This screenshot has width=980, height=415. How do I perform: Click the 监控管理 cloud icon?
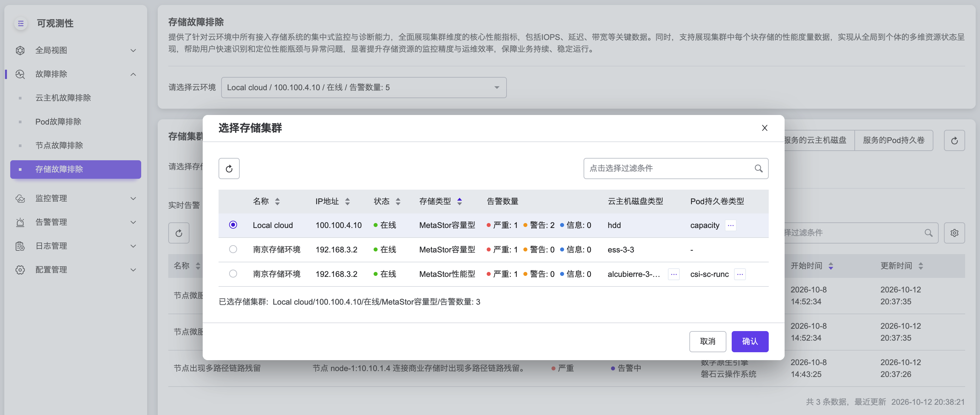coord(20,198)
